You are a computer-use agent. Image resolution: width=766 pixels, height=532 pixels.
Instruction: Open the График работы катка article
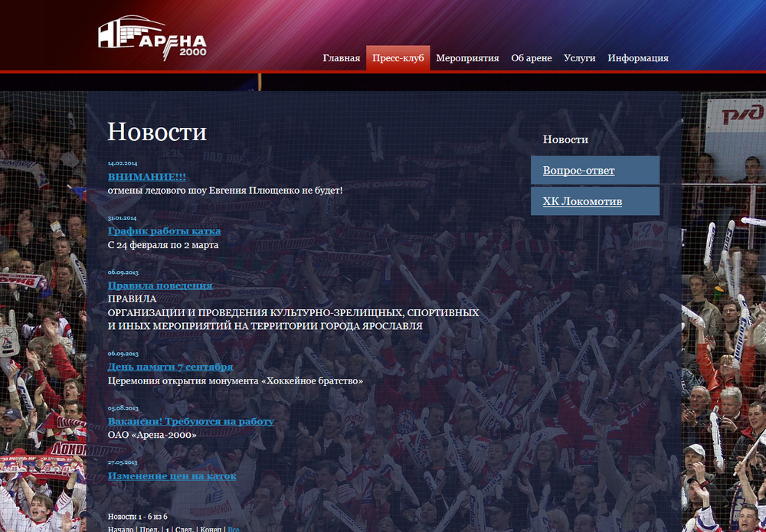[164, 231]
